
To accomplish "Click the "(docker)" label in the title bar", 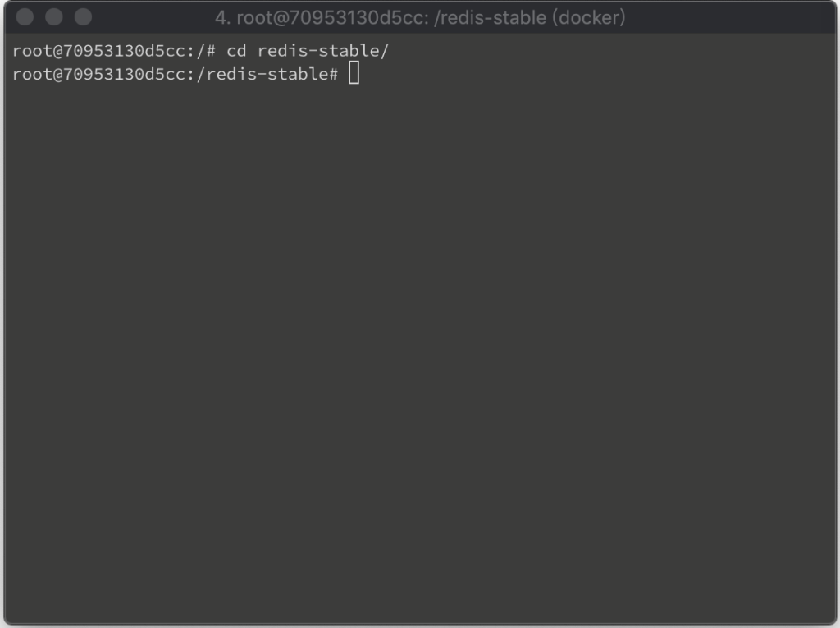I will (x=589, y=18).
